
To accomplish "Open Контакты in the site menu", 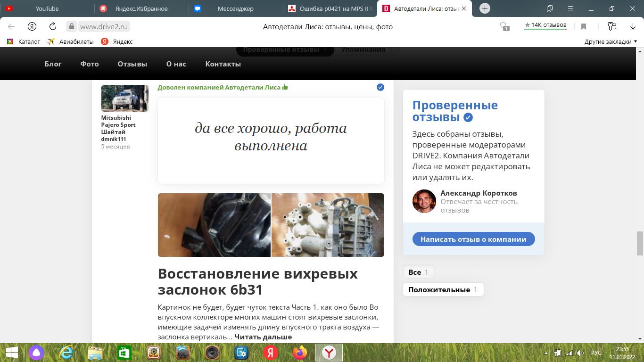I will point(223,64).
